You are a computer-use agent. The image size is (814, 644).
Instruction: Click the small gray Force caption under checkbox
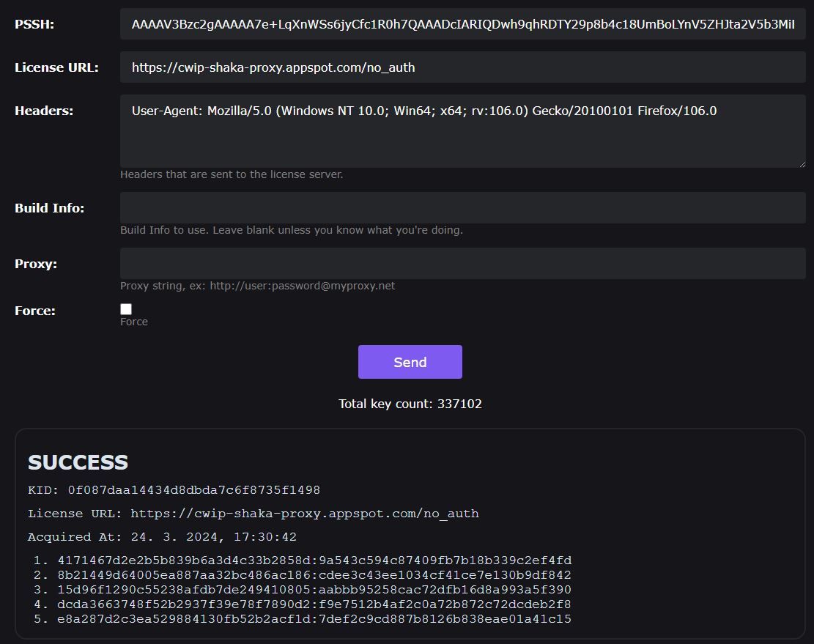[x=134, y=322]
